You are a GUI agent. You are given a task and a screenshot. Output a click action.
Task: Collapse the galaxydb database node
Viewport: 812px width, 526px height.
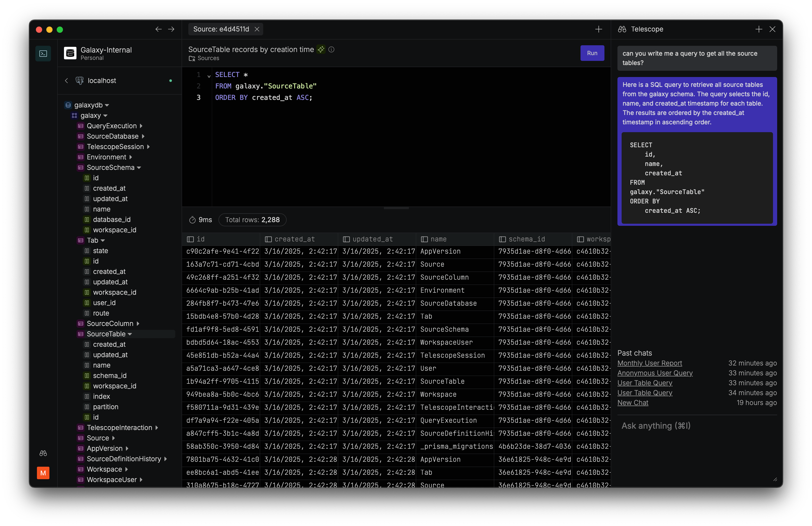[x=107, y=105]
